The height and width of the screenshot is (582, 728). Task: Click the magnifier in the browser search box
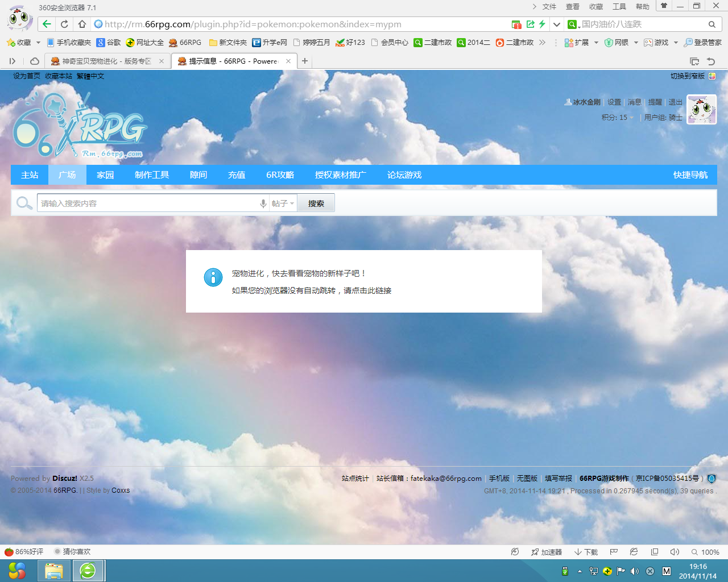(x=712, y=24)
